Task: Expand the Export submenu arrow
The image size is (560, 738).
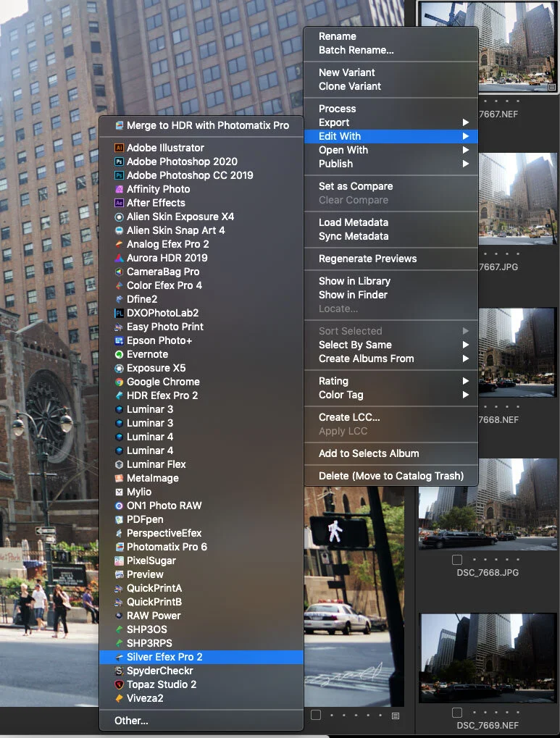Action: click(x=465, y=122)
